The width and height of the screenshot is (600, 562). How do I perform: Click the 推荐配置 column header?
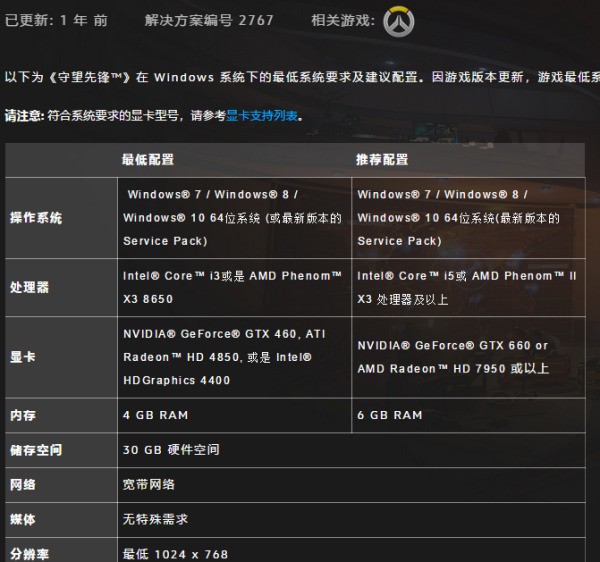382,160
